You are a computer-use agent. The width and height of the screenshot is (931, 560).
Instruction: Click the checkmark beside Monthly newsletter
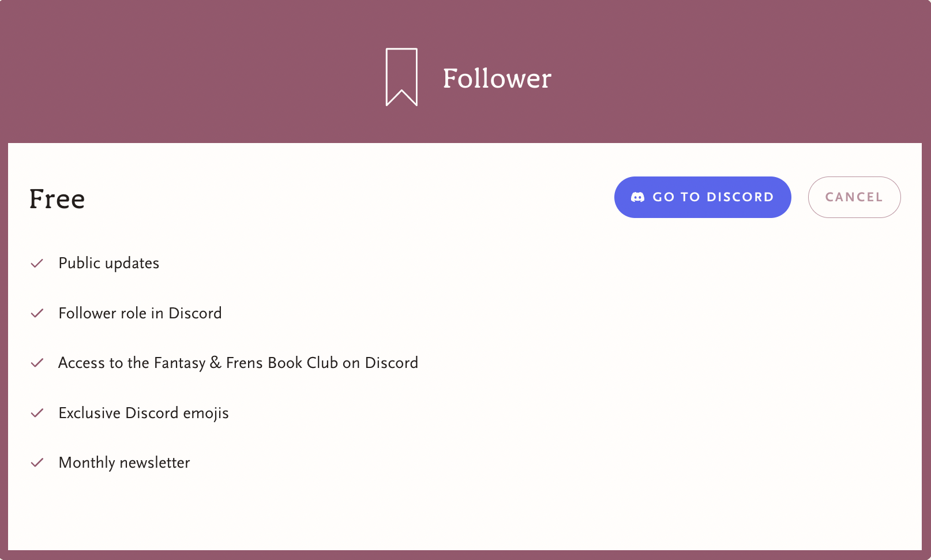point(37,463)
